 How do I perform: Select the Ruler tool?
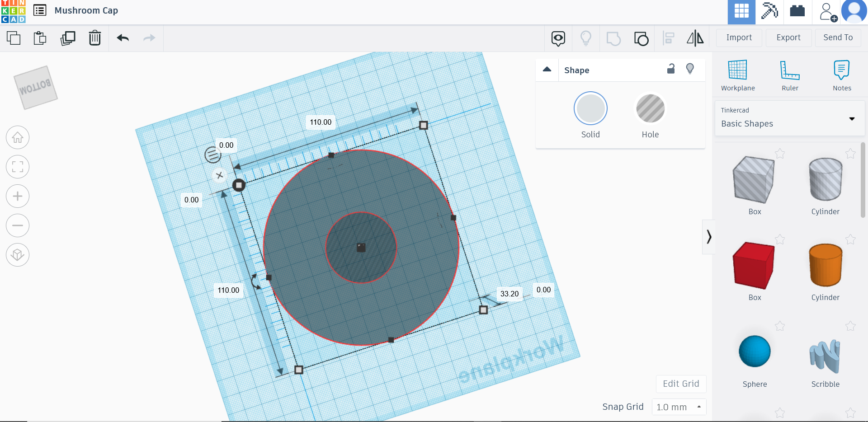click(x=789, y=75)
